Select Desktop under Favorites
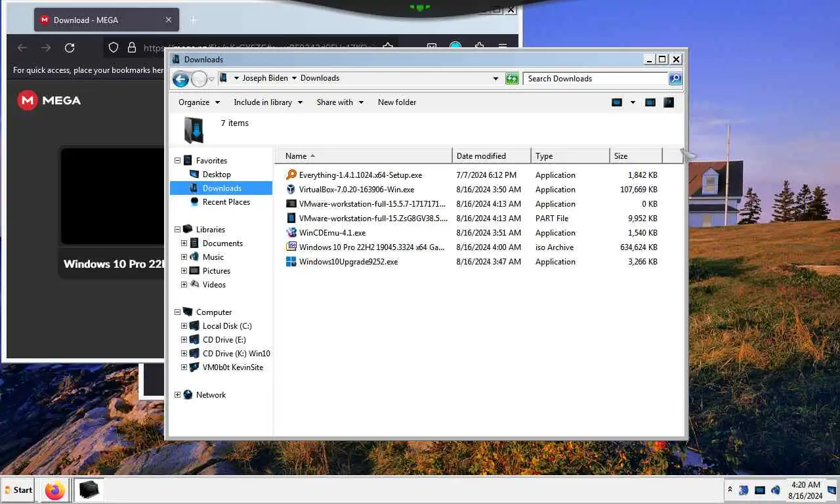This screenshot has width=840, height=504. pos(217,175)
